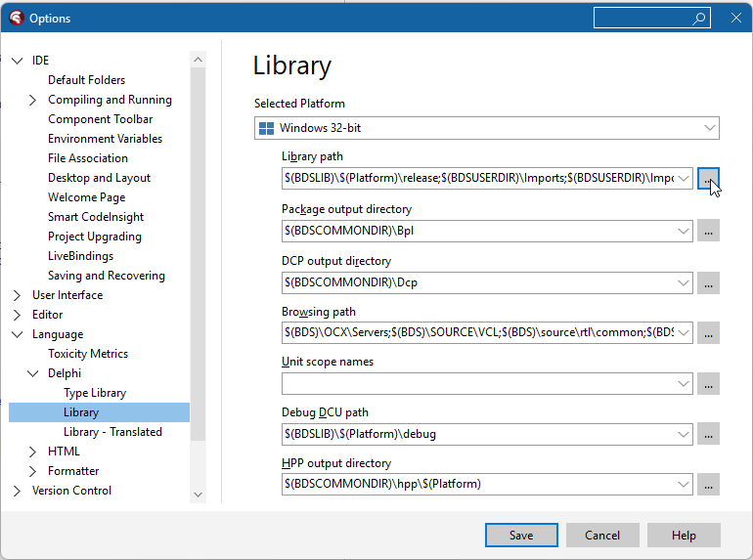Open Saving and Recovering page

pyautogui.click(x=107, y=276)
